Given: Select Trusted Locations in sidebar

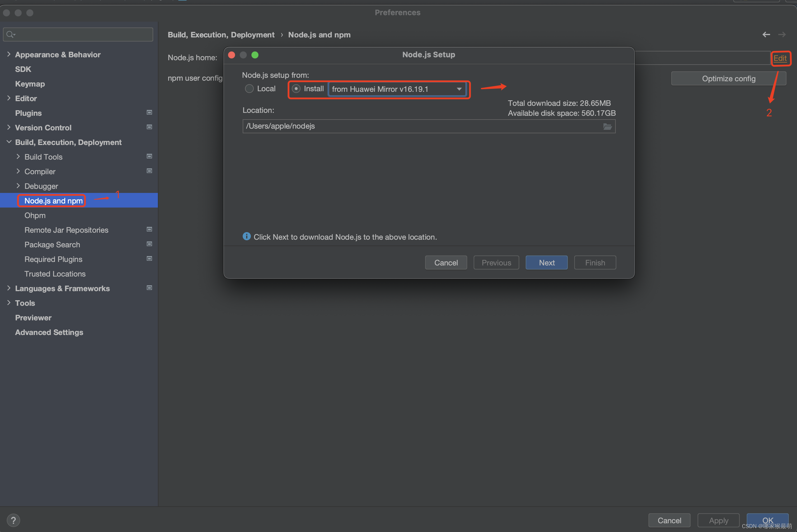Looking at the screenshot, I should point(55,274).
